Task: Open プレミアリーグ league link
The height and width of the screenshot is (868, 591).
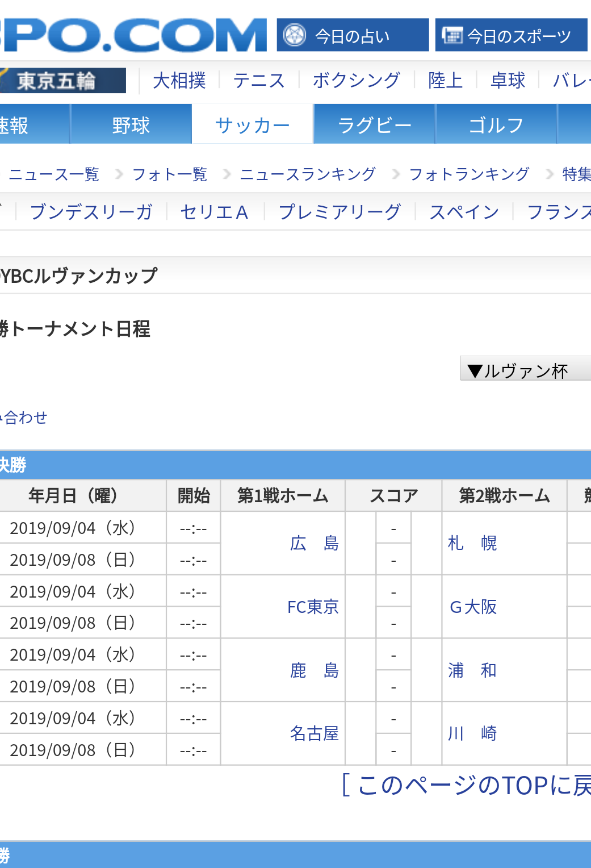Action: (340, 212)
